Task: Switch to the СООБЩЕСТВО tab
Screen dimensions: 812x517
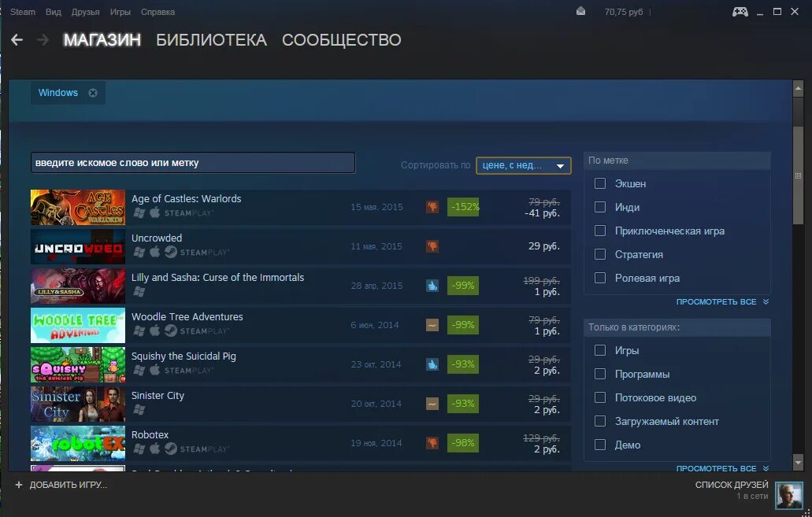Action: pos(342,40)
